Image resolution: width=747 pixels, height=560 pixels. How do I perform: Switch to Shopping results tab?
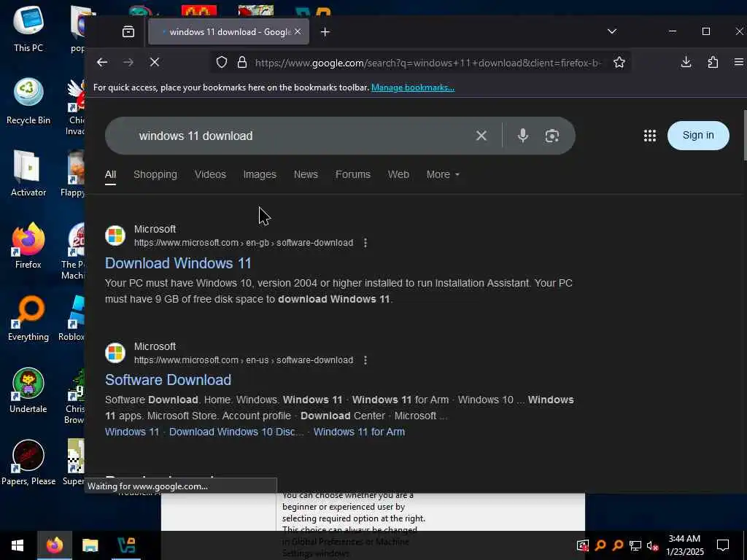pos(155,175)
